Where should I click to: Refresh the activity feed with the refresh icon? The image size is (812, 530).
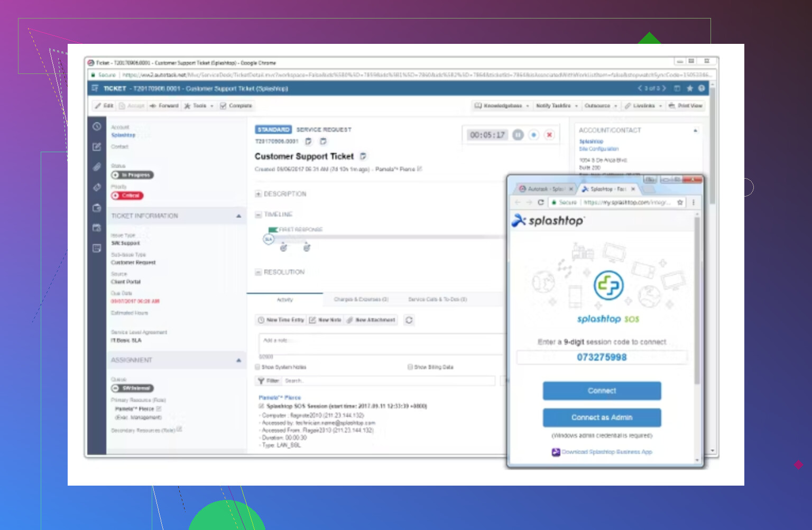coord(409,320)
